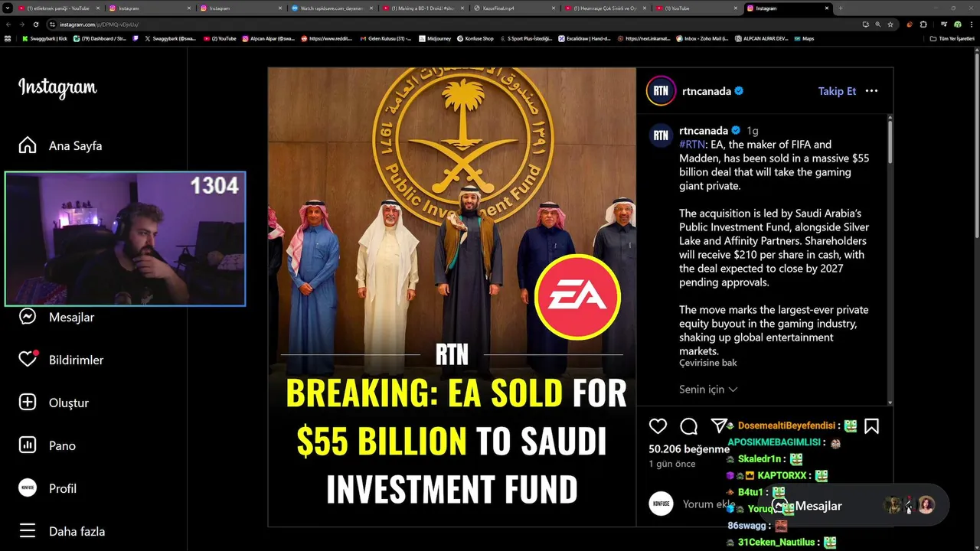The width and height of the screenshot is (980, 551).
Task: Go to Ana Sayfa home icon
Action: (x=28, y=145)
